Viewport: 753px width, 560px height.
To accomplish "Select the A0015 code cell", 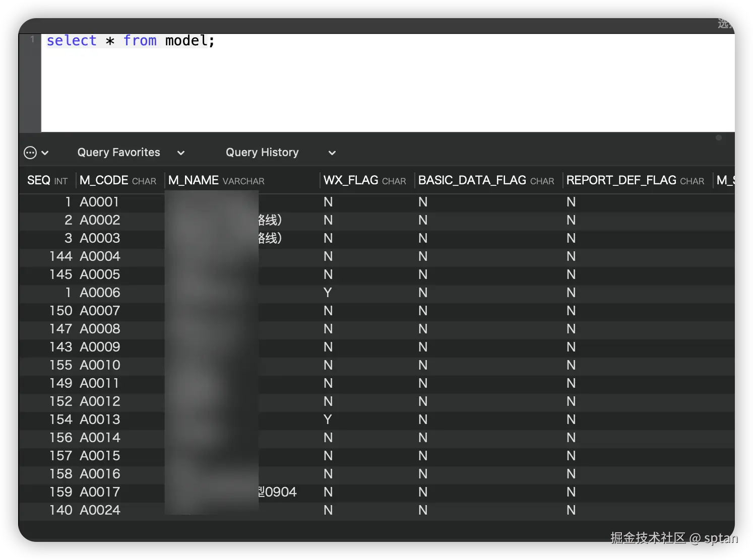I will coord(100,456).
